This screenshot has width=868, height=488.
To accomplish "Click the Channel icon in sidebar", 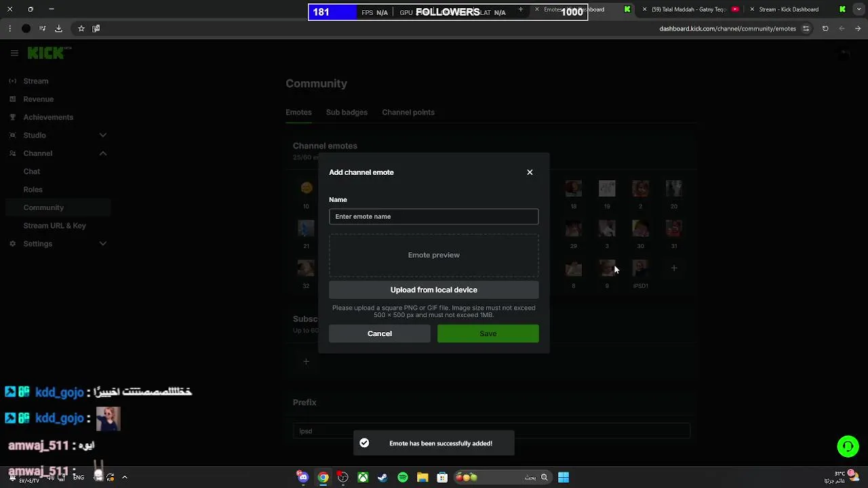I will pyautogui.click(x=12, y=153).
